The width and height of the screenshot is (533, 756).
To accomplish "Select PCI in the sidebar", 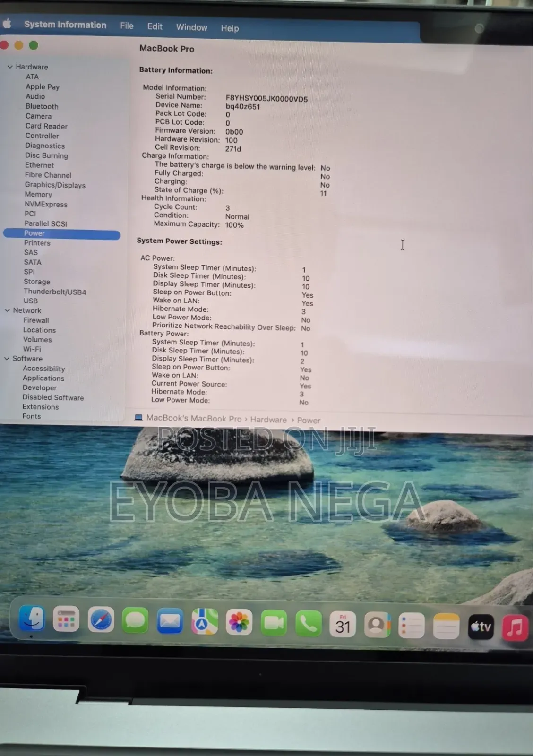I will (x=30, y=214).
